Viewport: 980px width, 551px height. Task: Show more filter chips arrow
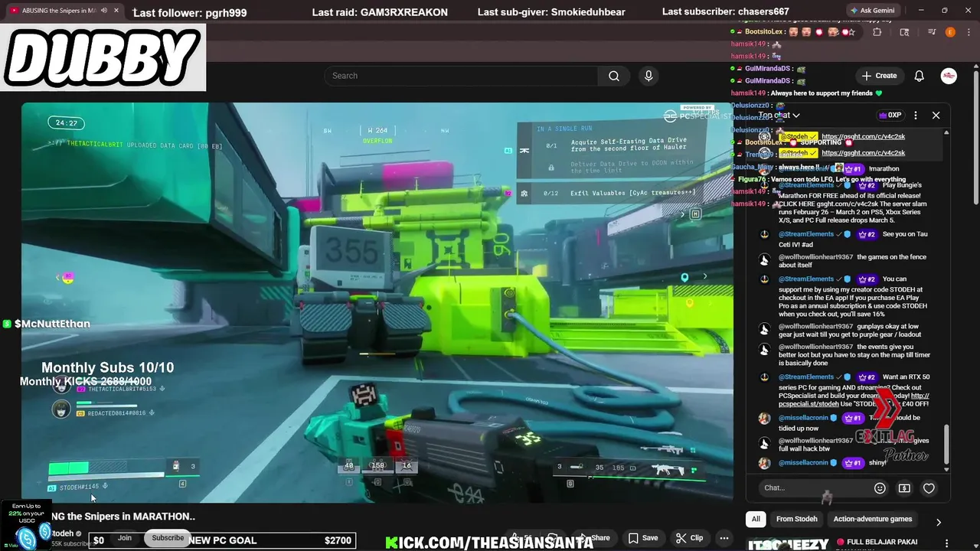pos(939,523)
